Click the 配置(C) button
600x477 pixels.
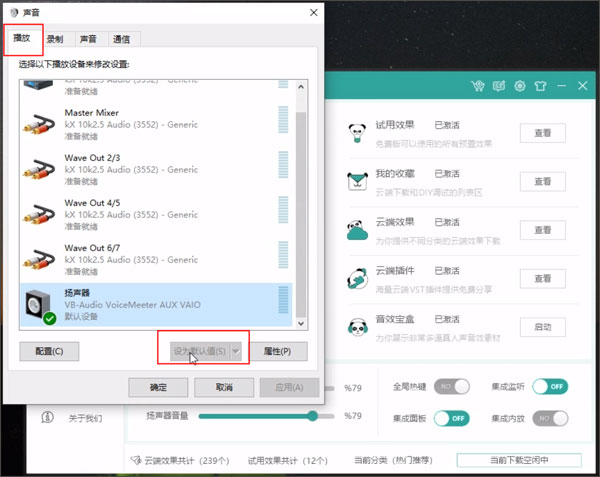click(x=49, y=351)
